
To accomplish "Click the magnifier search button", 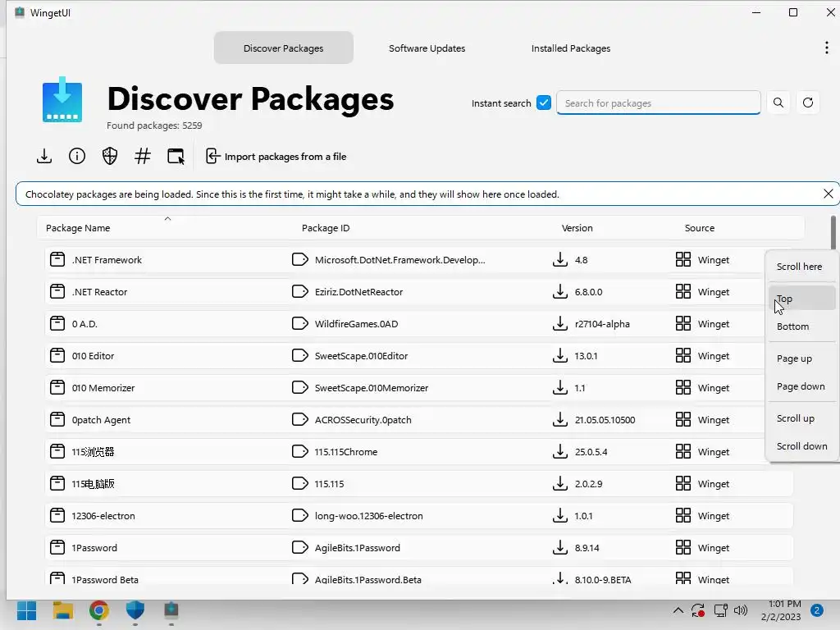I will (778, 103).
